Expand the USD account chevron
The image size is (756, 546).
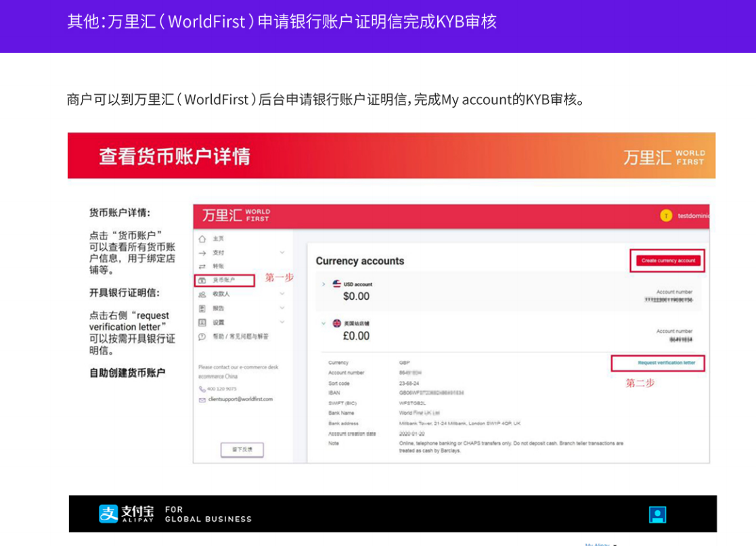(324, 283)
